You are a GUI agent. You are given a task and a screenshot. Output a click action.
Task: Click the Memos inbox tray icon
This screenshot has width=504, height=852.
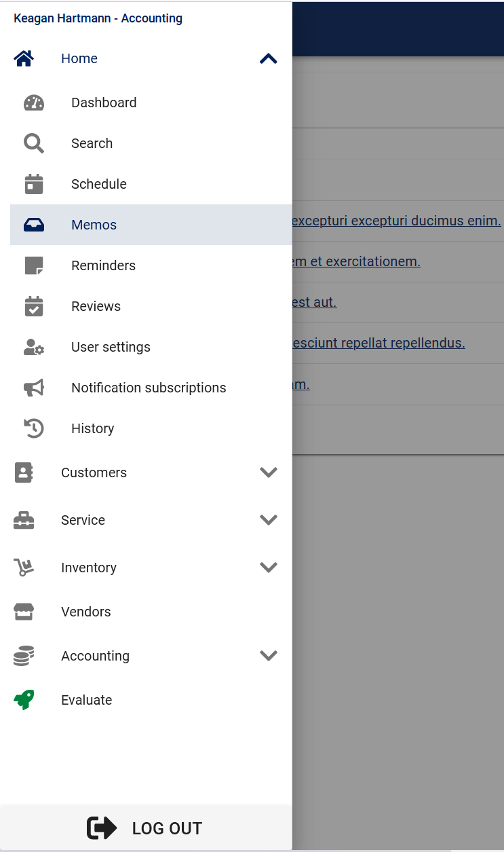(34, 225)
